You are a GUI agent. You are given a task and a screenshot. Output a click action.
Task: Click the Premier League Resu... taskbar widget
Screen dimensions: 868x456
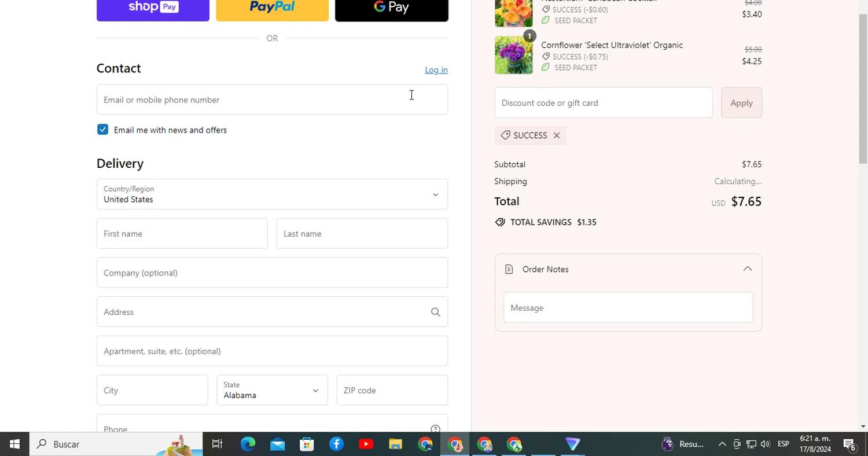click(683, 444)
